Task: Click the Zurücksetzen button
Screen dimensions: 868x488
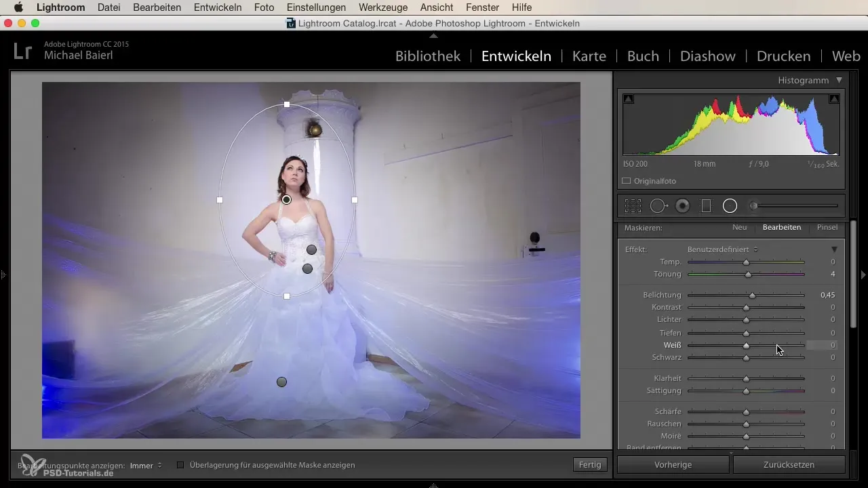Action: click(x=789, y=465)
